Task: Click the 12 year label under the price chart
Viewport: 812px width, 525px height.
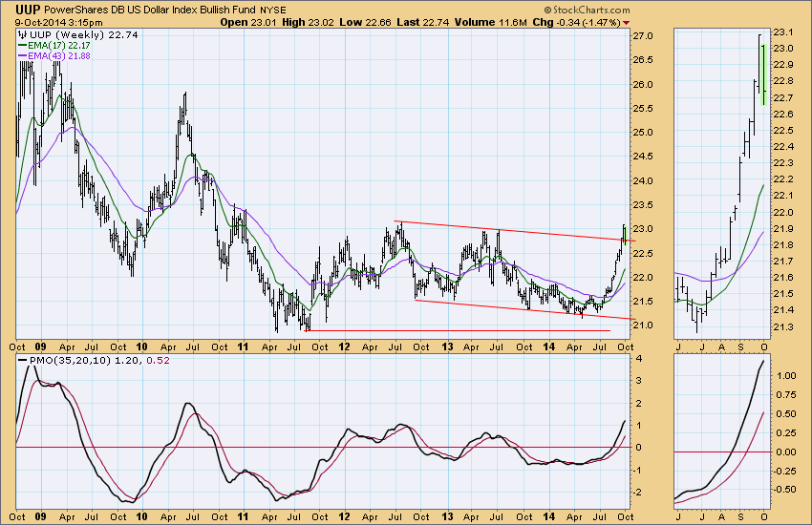Action: pos(344,346)
